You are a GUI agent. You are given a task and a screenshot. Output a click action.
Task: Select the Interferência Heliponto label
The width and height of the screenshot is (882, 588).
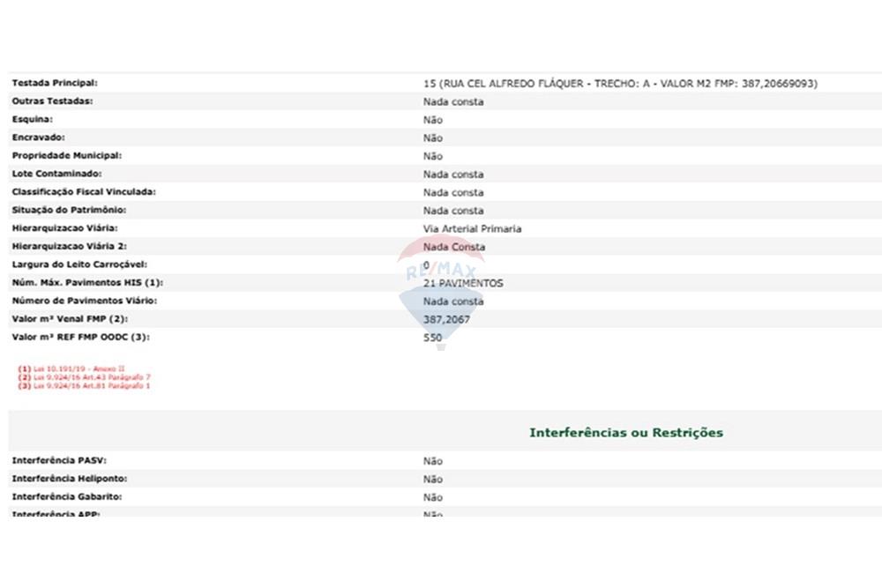(67, 479)
